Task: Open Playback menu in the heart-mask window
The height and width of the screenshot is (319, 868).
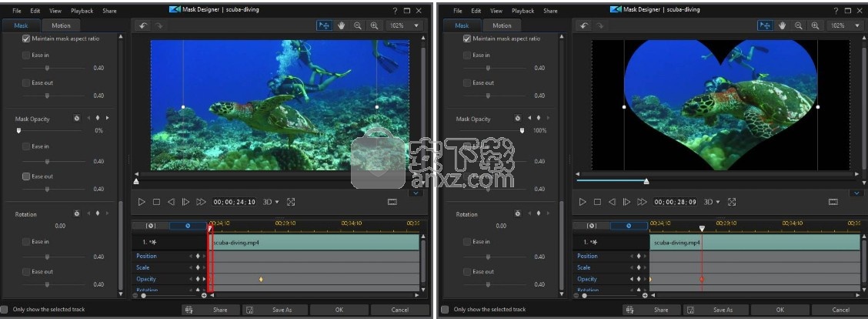Action: tap(523, 11)
